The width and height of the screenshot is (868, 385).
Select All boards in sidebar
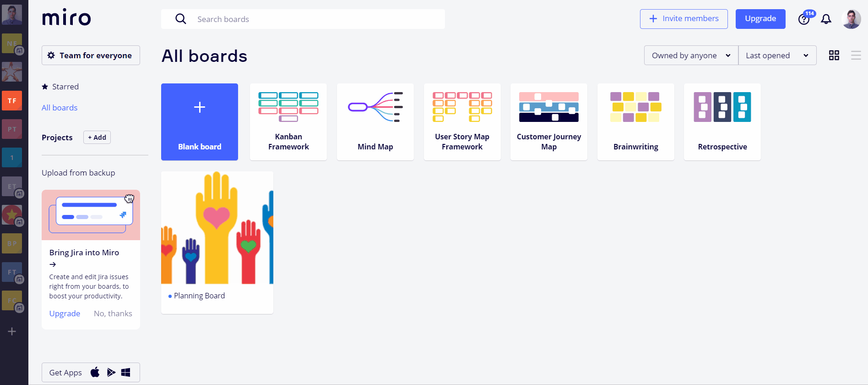click(x=60, y=108)
